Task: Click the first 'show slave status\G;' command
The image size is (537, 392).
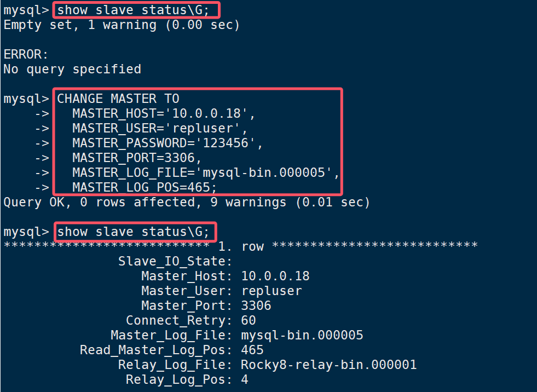Action: coord(133,10)
